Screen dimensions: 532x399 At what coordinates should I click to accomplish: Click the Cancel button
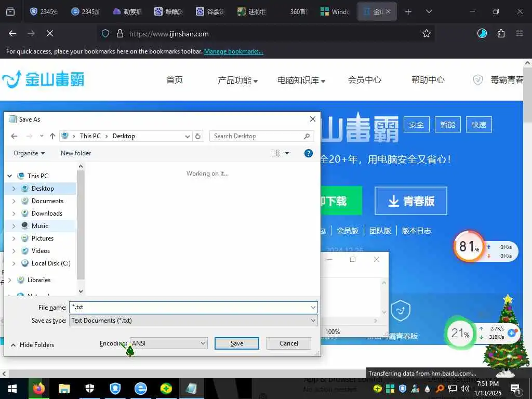pyautogui.click(x=289, y=343)
